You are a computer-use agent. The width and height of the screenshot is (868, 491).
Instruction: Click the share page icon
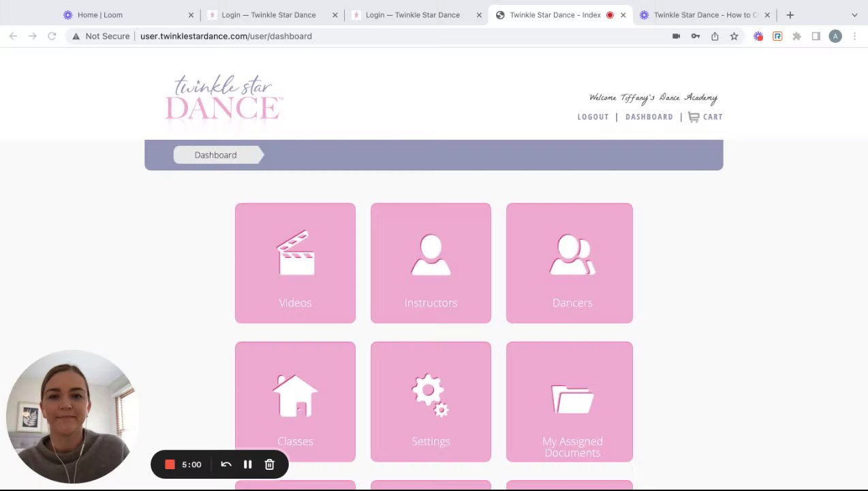715,36
